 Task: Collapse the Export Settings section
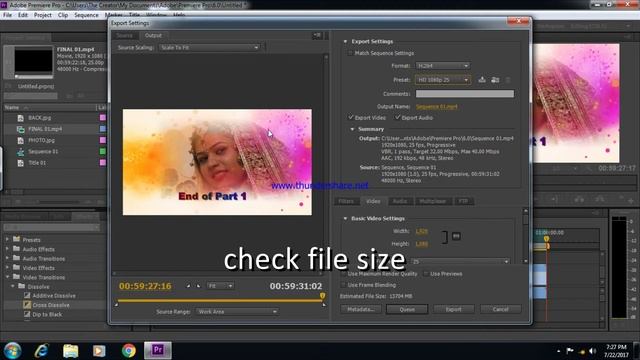(345, 42)
